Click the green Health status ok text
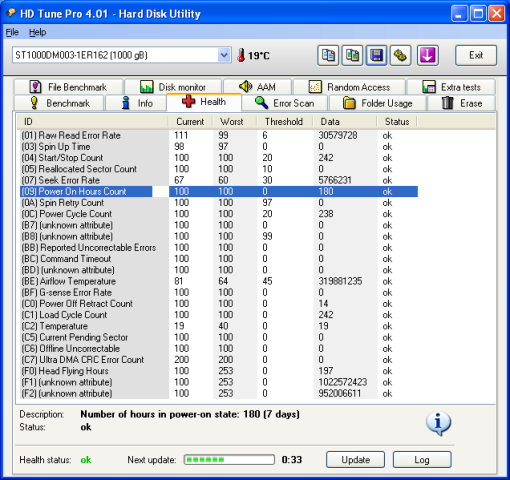510x480 pixels. point(86,460)
